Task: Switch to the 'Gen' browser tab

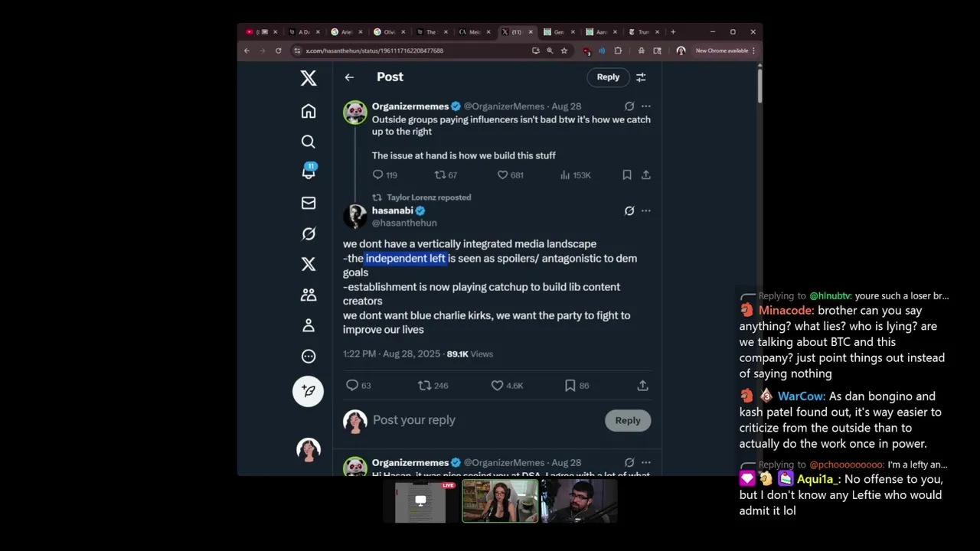Action: 558,32
